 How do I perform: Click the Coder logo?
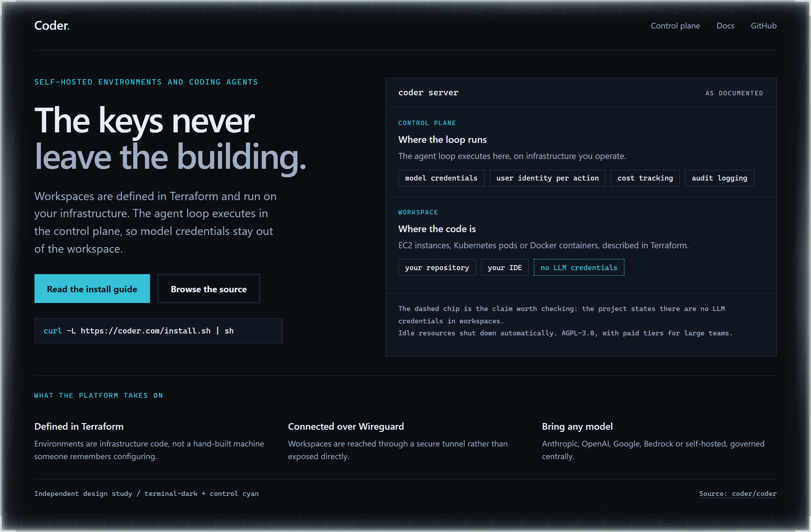coord(52,26)
